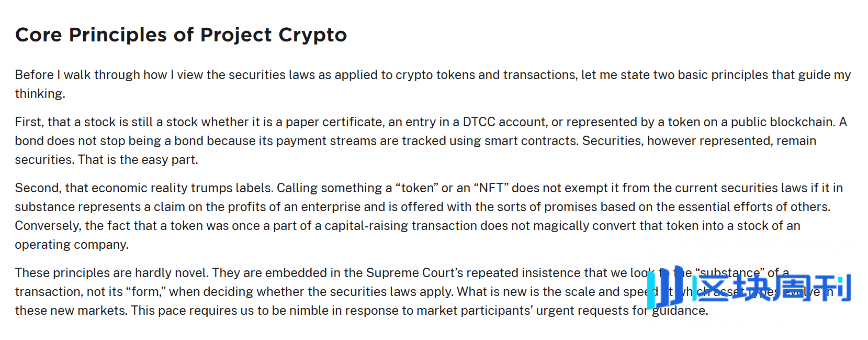868x340 pixels.
Task: Click the word "First," in the second paragraph
Action: click(x=29, y=122)
